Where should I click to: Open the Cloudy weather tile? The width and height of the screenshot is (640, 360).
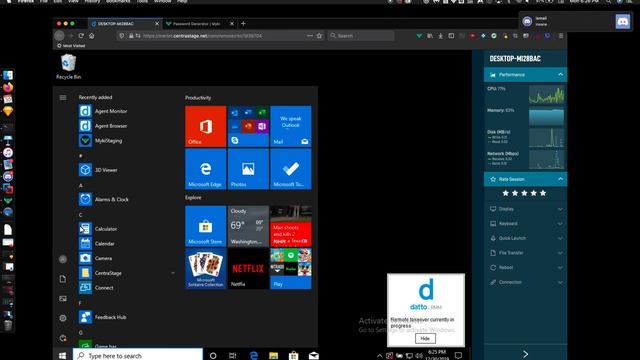pos(248,226)
